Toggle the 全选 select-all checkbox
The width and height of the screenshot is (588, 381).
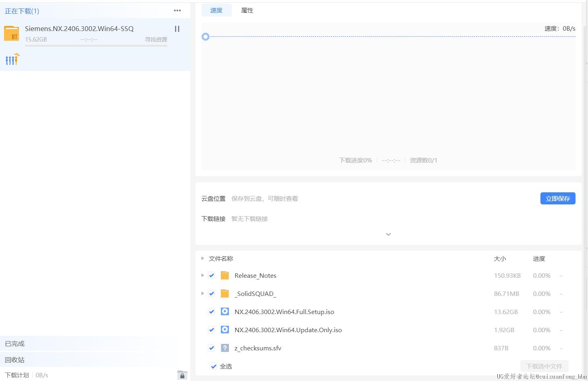coord(214,366)
